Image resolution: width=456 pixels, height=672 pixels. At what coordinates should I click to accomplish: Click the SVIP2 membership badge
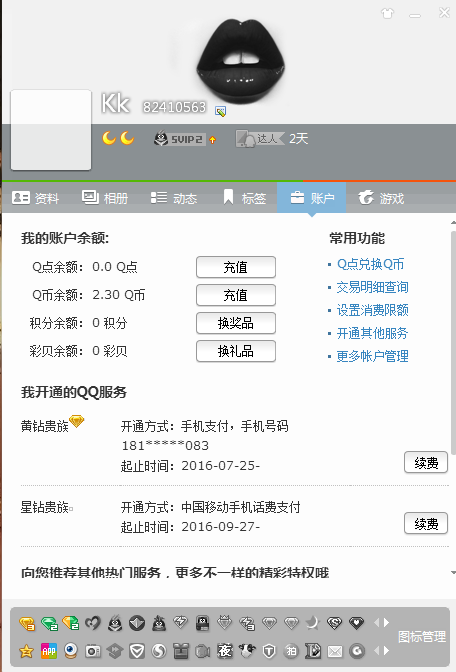[179, 139]
